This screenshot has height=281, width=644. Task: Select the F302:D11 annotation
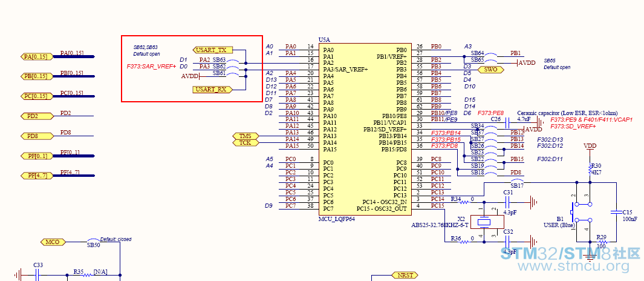pyautogui.click(x=550, y=159)
